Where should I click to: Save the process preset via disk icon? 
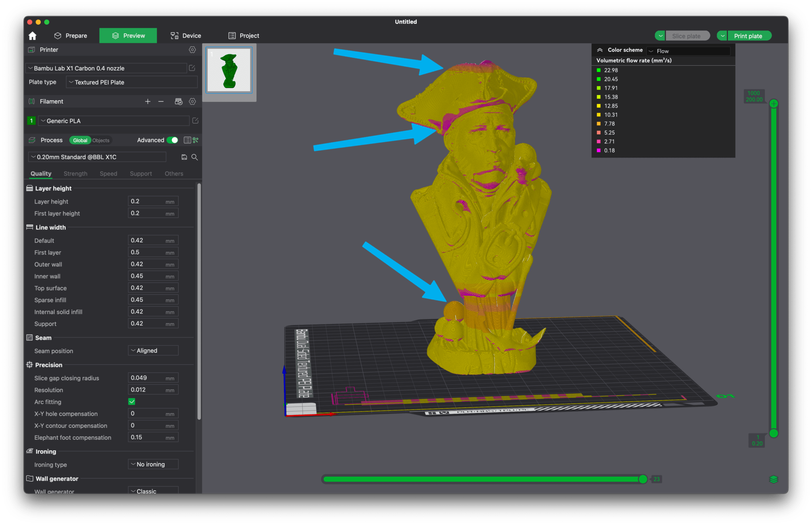184,157
